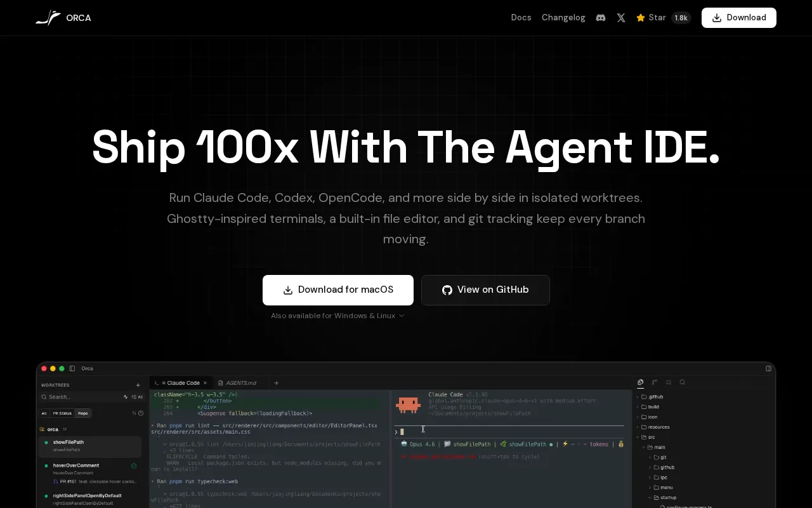Image resolution: width=812 pixels, height=508 pixels.
Task: Click the gold star icon beside Star
Action: 641,18
